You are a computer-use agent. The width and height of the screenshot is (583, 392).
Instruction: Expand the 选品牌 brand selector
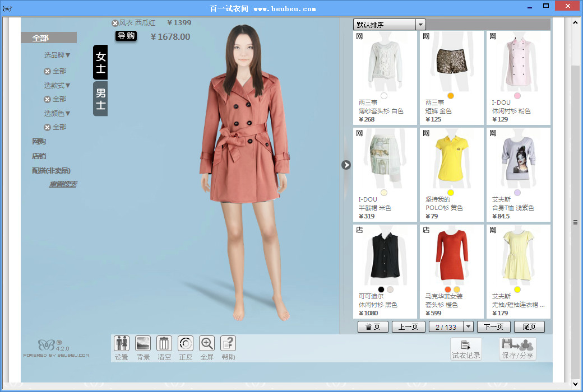57,55
